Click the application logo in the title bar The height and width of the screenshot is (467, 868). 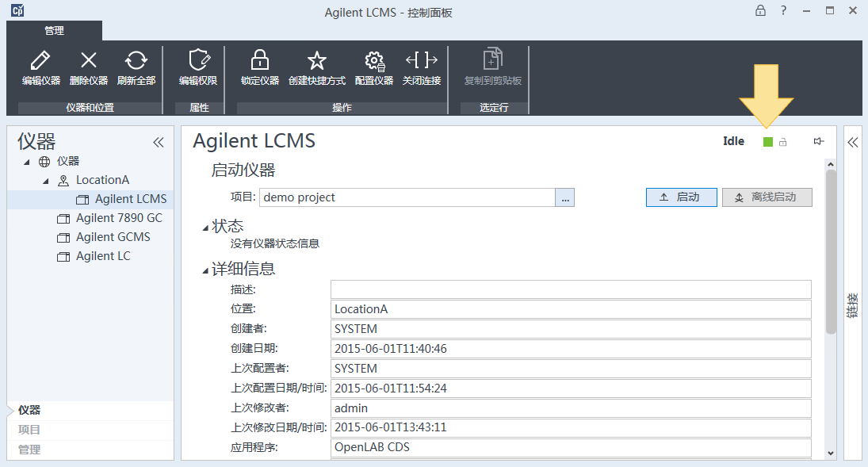tap(17, 10)
